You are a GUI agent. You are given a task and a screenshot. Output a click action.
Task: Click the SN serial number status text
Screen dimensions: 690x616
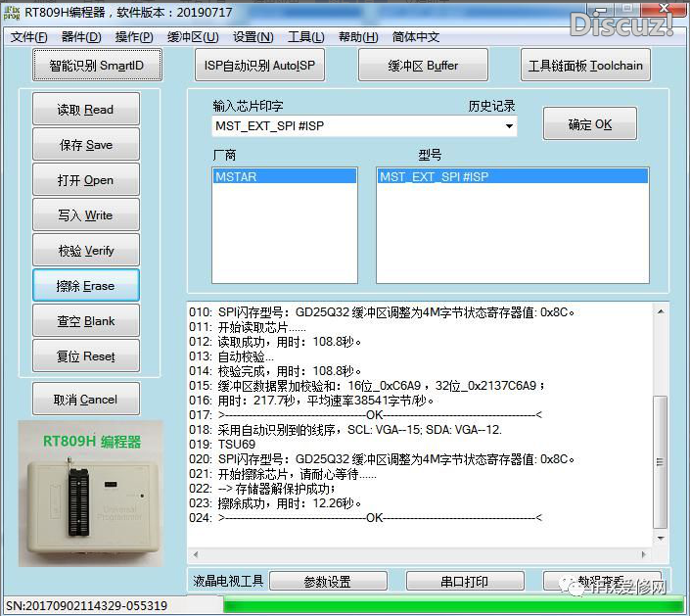click(x=87, y=605)
